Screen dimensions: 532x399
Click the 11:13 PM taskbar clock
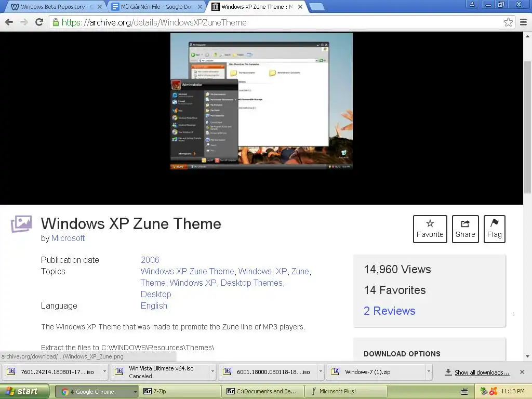tap(513, 392)
